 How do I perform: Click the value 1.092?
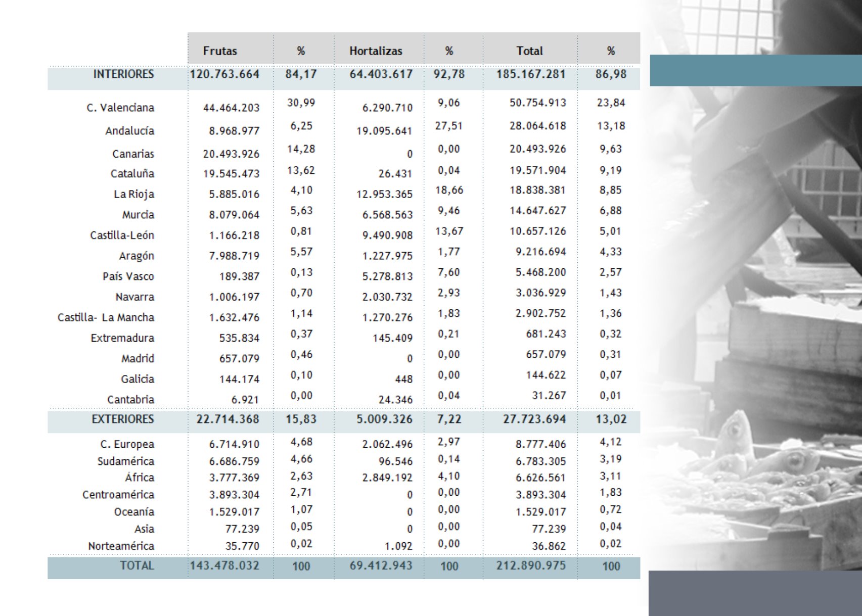point(398,546)
